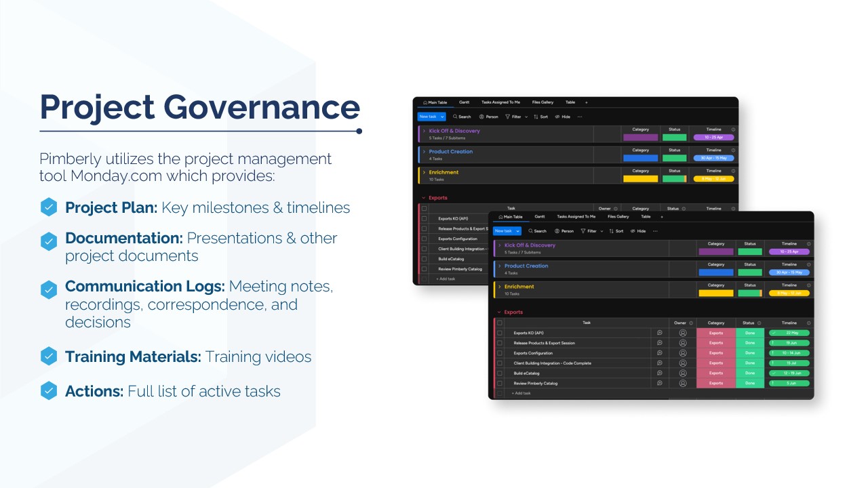The width and height of the screenshot is (868, 488).
Task: Open Tasks Assigned To Me tab, front window
Action: tap(576, 217)
